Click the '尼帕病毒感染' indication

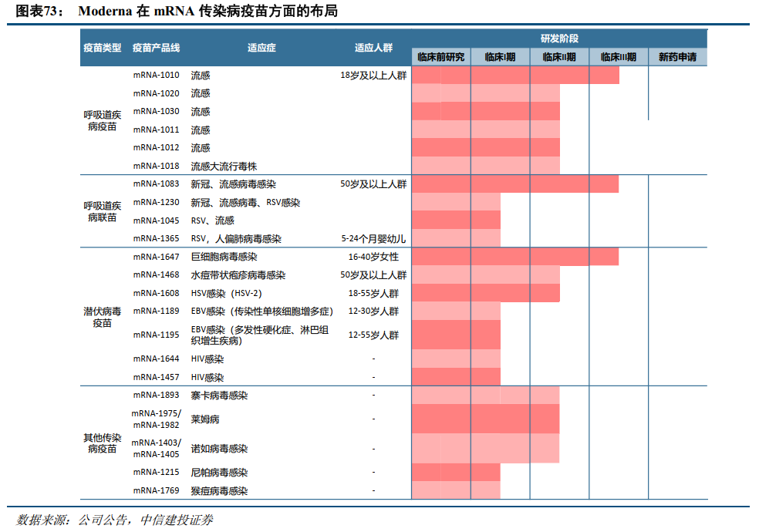[219, 473]
